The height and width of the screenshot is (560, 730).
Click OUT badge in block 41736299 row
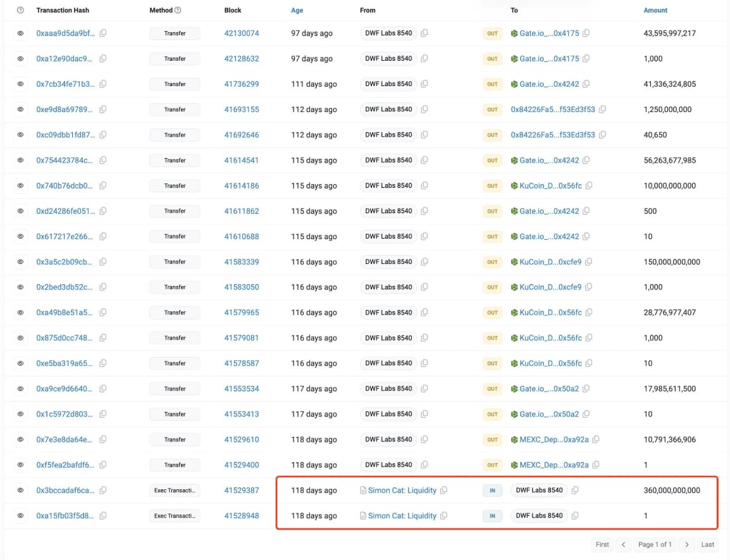[x=492, y=84]
